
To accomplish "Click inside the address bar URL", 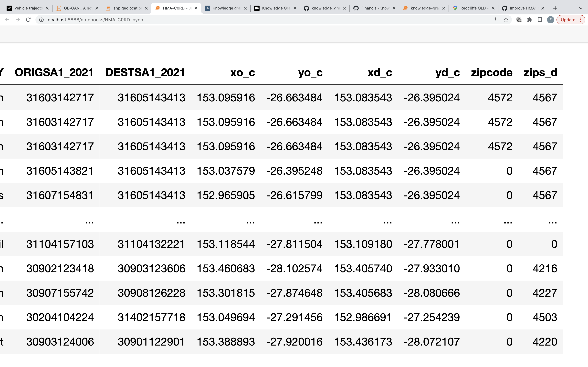I will tap(95, 20).
